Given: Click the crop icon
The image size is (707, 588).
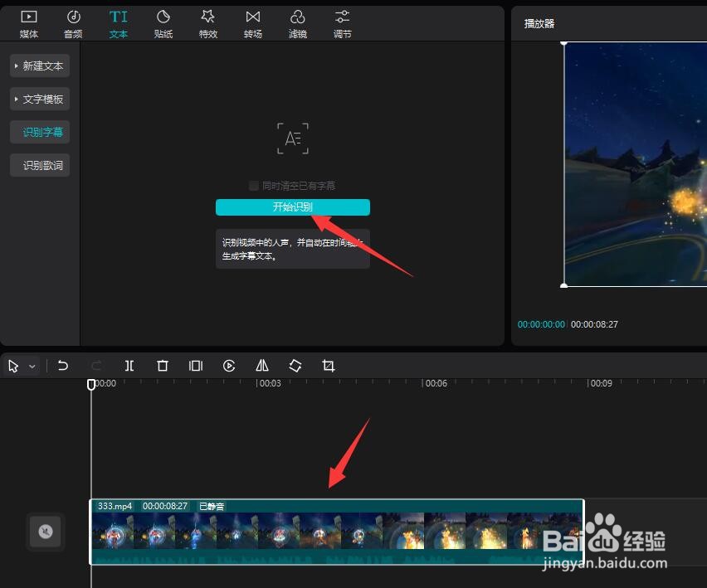Looking at the screenshot, I should tap(329, 366).
